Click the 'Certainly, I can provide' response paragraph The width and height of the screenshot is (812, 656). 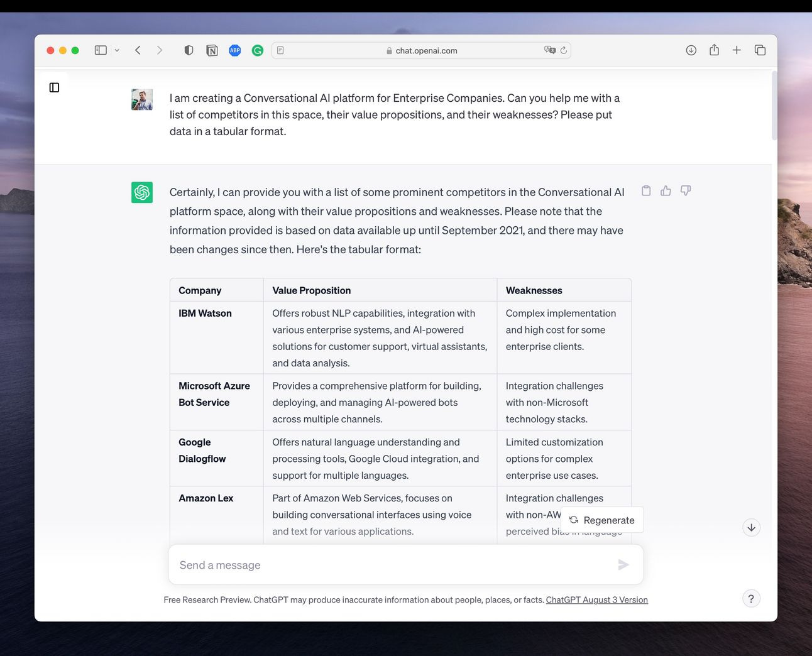[x=397, y=221]
